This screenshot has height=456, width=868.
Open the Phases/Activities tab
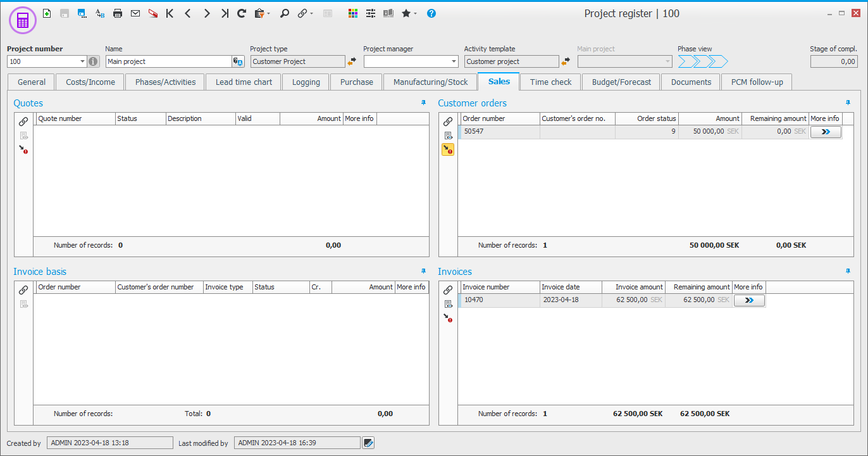tap(166, 82)
